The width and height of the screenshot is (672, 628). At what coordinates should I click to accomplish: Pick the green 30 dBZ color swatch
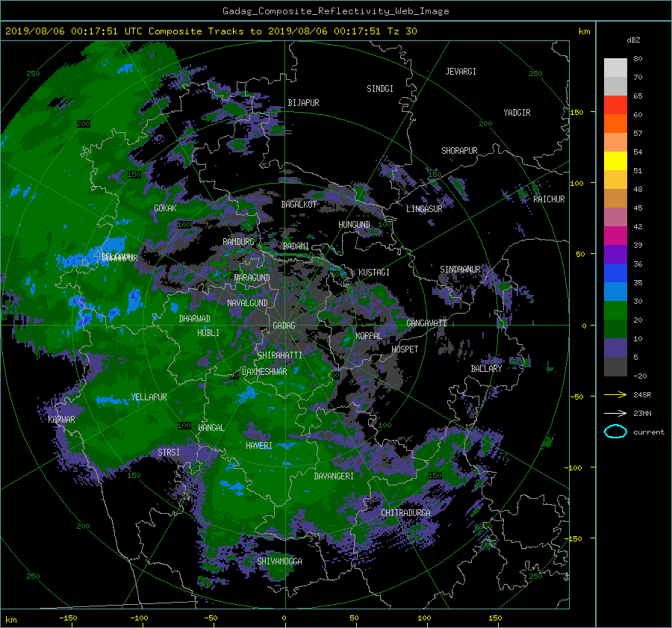[x=615, y=310]
